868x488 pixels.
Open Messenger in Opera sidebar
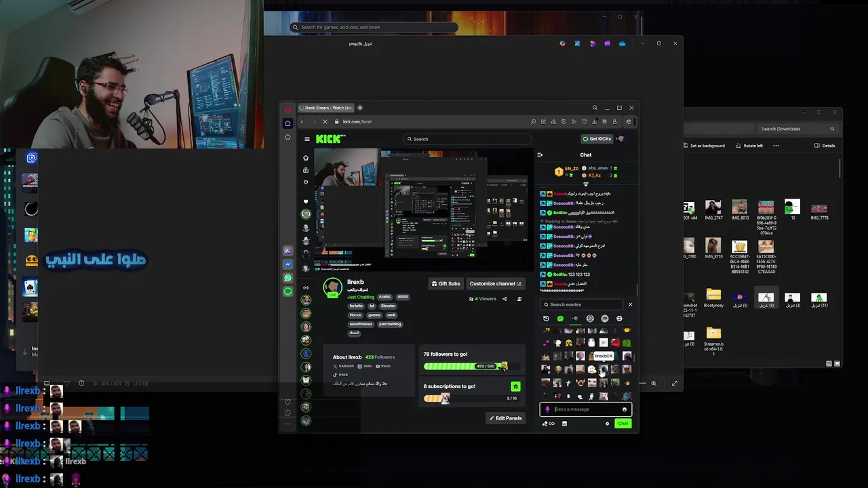tap(288, 264)
